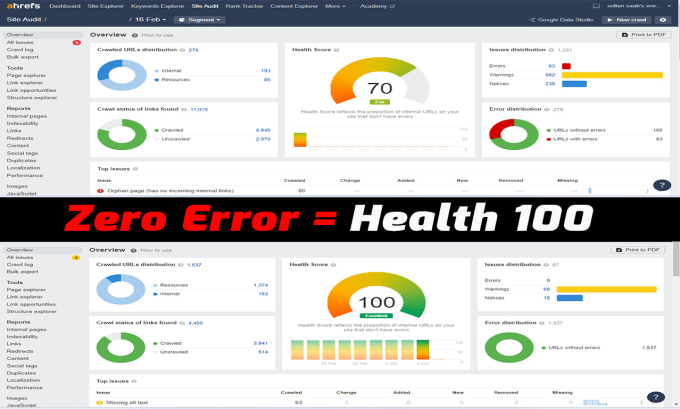Click info icon beside Health Score 100 title
This screenshot has width=680, height=409.
[x=333, y=265]
